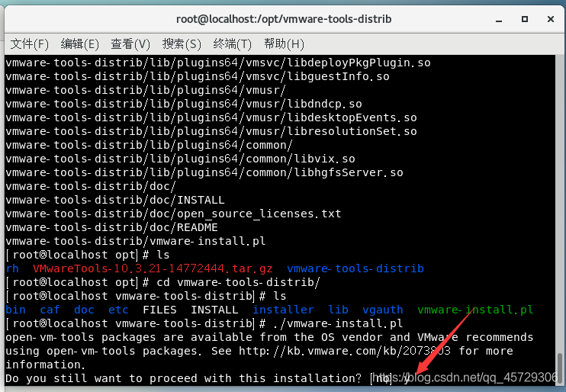The height and width of the screenshot is (392, 566).
Task: Click the line ending in libguestInfo.so
Action: tap(198, 76)
